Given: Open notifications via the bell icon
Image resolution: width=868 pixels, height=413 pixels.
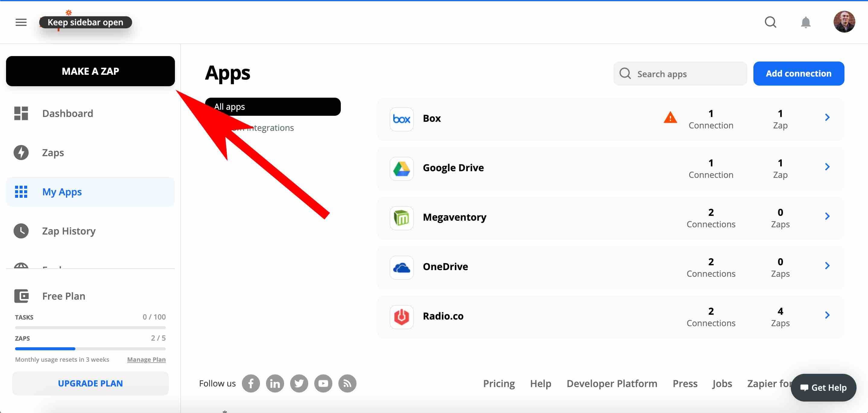Looking at the screenshot, I should pos(806,22).
